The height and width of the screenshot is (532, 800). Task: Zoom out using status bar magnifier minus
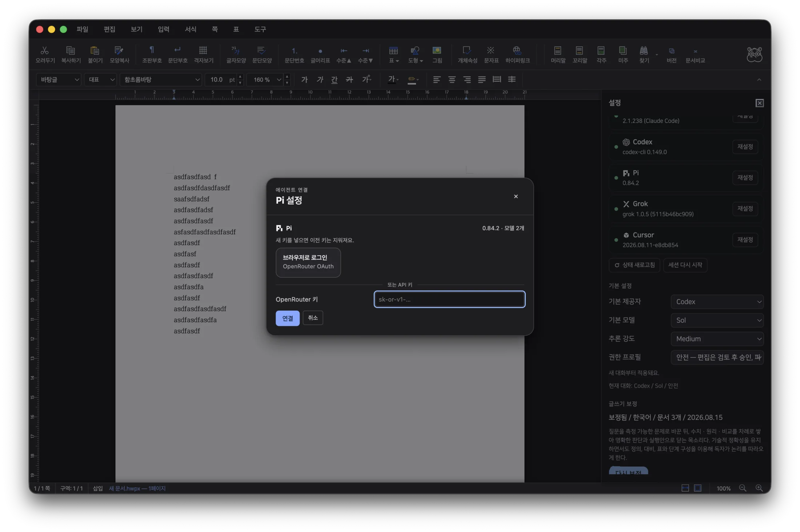[743, 488]
